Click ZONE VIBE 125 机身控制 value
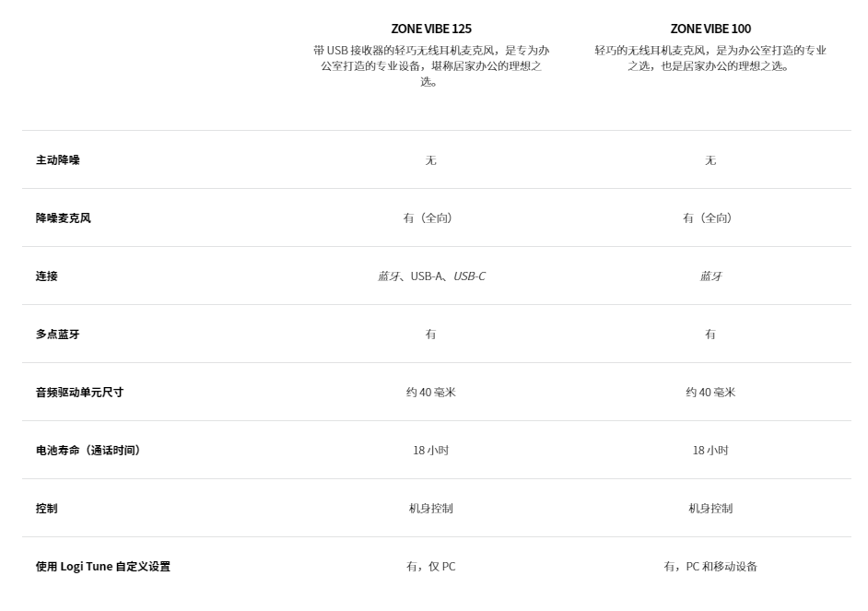This screenshot has width=868, height=611. pyautogui.click(x=431, y=509)
